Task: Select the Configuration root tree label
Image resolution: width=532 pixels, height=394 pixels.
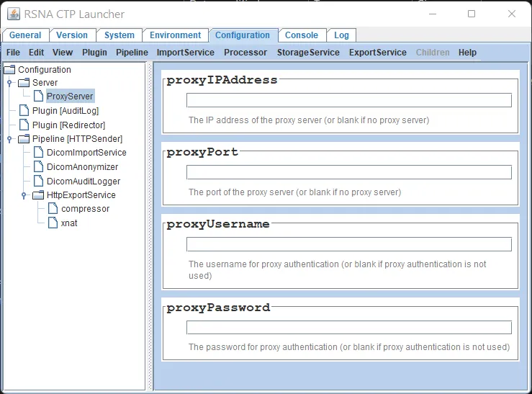Action: 45,70
